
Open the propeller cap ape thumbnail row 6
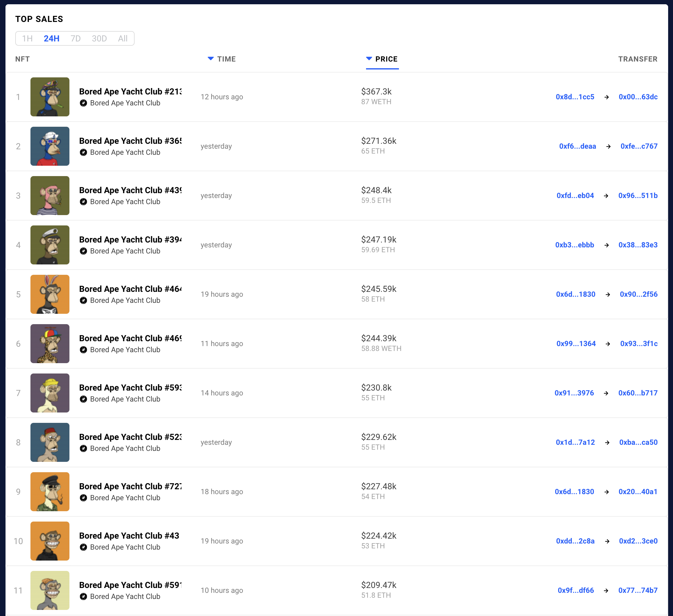coord(50,344)
